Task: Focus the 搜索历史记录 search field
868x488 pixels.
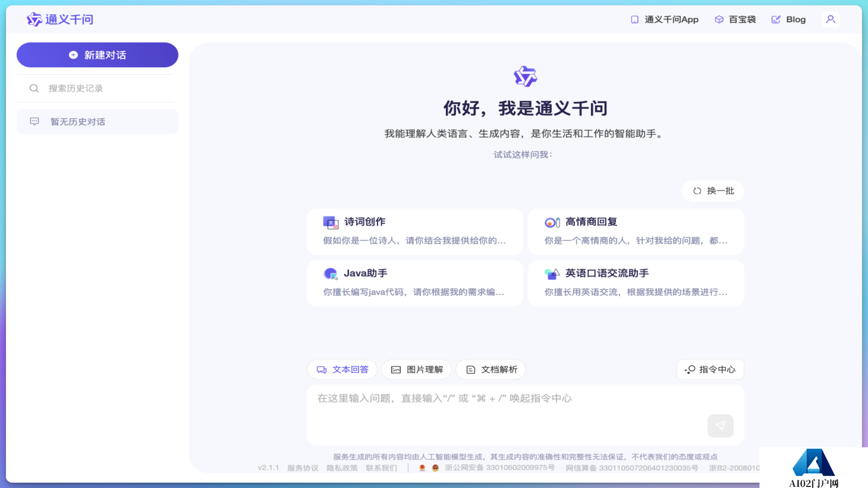Action: click(x=95, y=88)
